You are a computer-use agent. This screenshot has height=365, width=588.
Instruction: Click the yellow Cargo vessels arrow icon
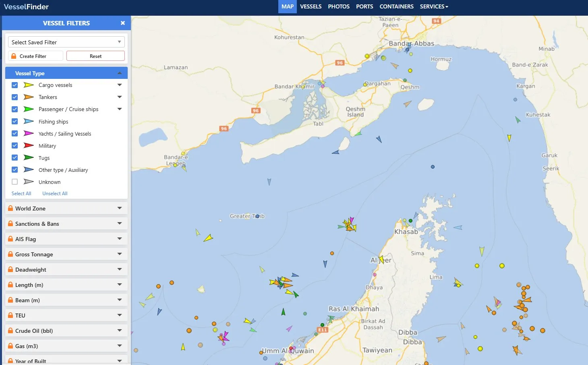28,85
